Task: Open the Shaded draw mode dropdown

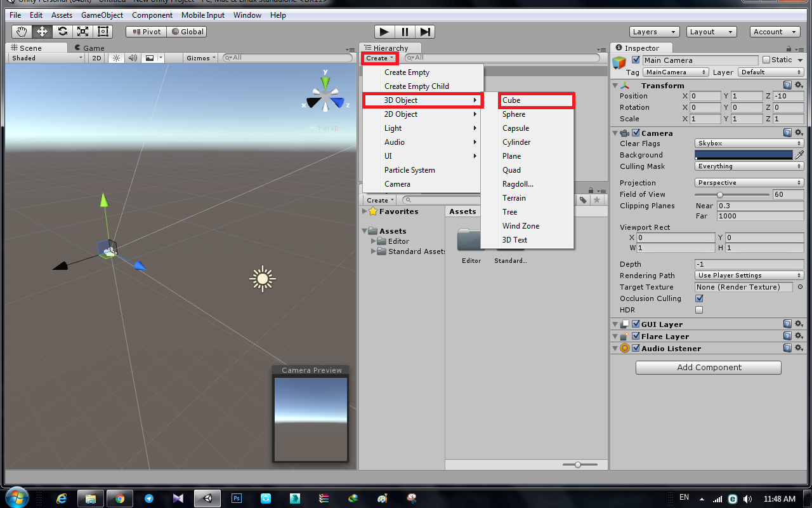Action: (47, 58)
